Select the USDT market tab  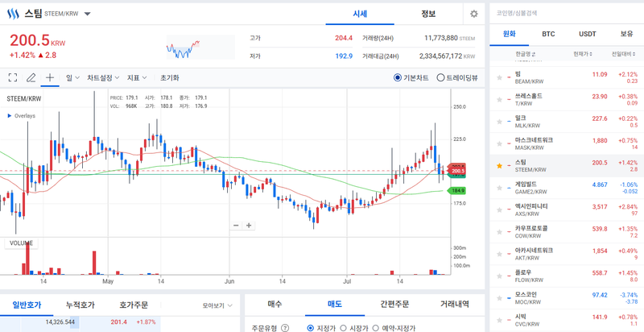click(x=588, y=34)
